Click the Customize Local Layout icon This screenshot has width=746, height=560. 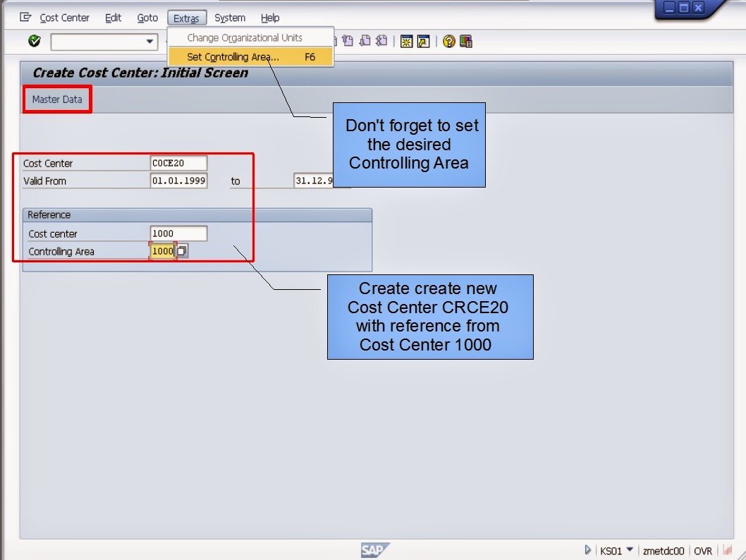466,42
